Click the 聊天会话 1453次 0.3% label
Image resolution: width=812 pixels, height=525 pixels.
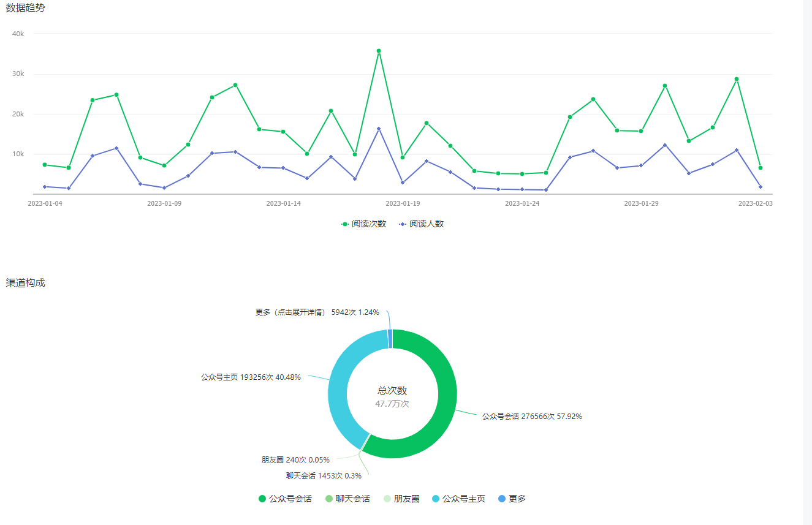(324, 475)
